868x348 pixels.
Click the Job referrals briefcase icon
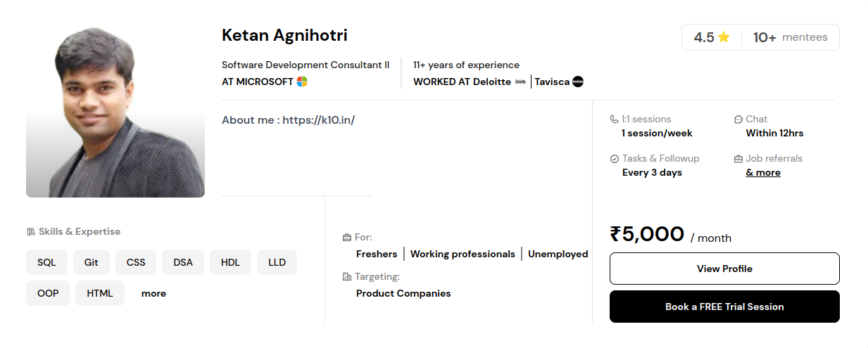point(738,159)
